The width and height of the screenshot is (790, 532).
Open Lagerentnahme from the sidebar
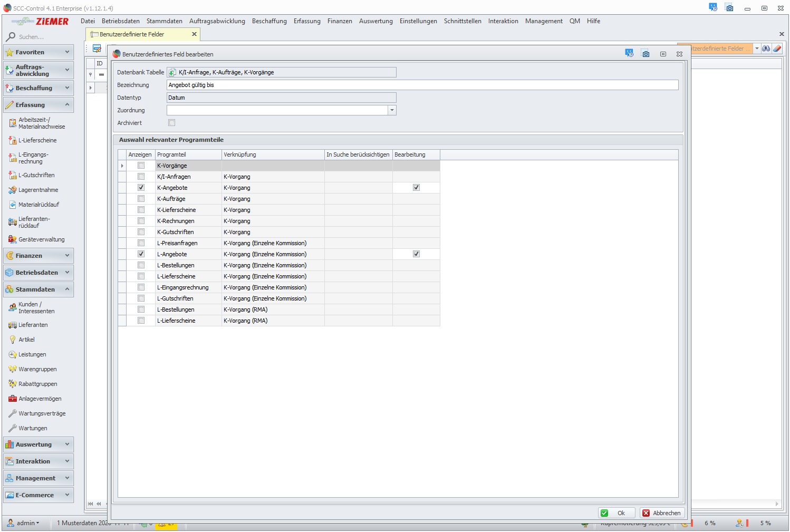point(38,190)
